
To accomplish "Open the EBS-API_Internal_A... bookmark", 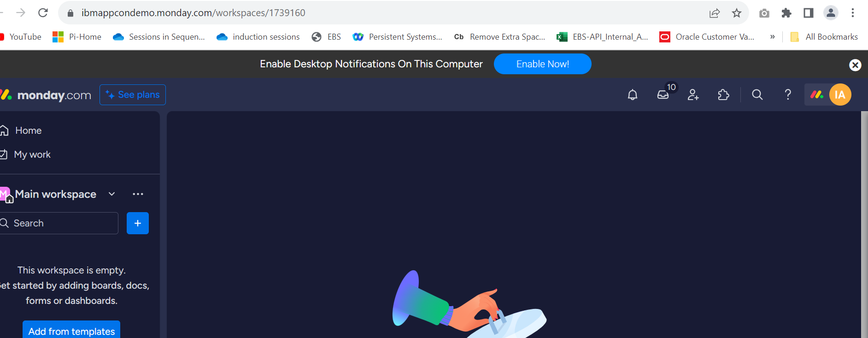I will (x=603, y=37).
